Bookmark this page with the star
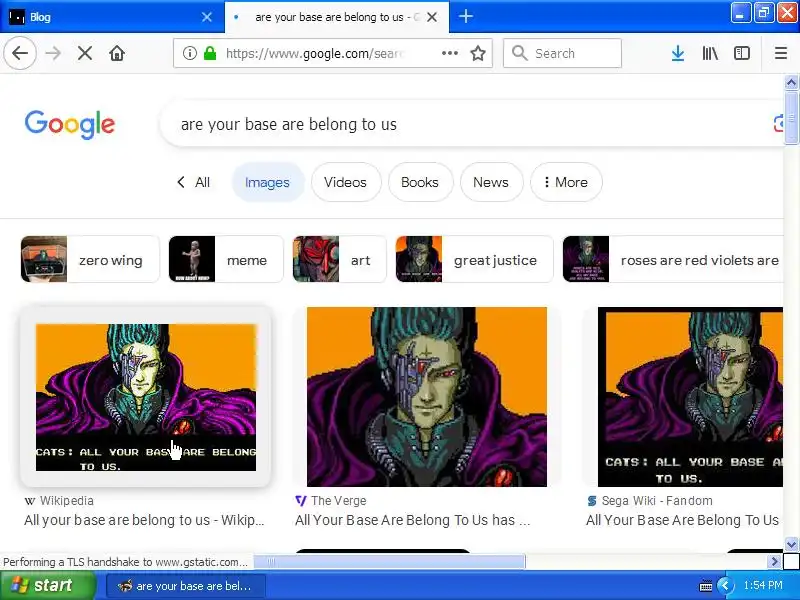800x600 pixels. click(x=478, y=53)
